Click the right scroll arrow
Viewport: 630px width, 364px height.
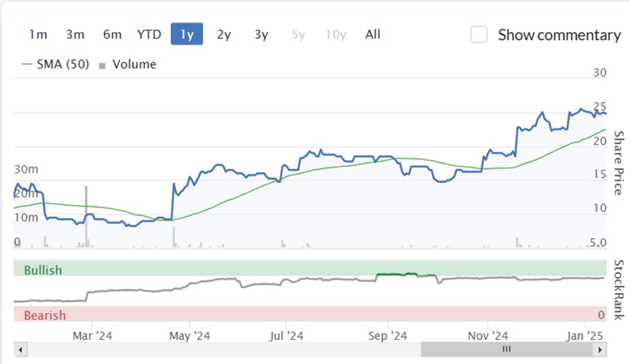(600, 349)
